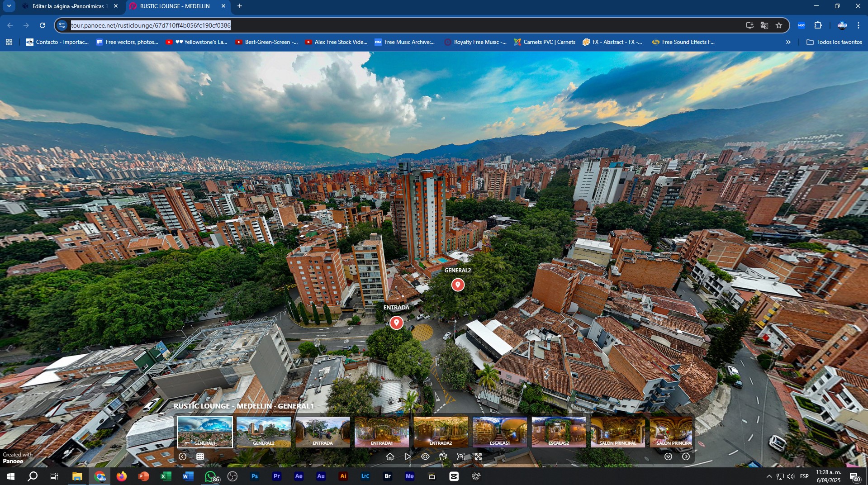
Task: Go to next scene with right arrow
Action: click(x=686, y=456)
